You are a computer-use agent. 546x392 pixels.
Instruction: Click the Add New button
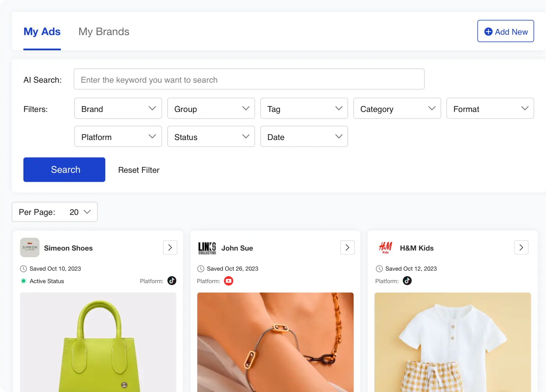pos(505,32)
